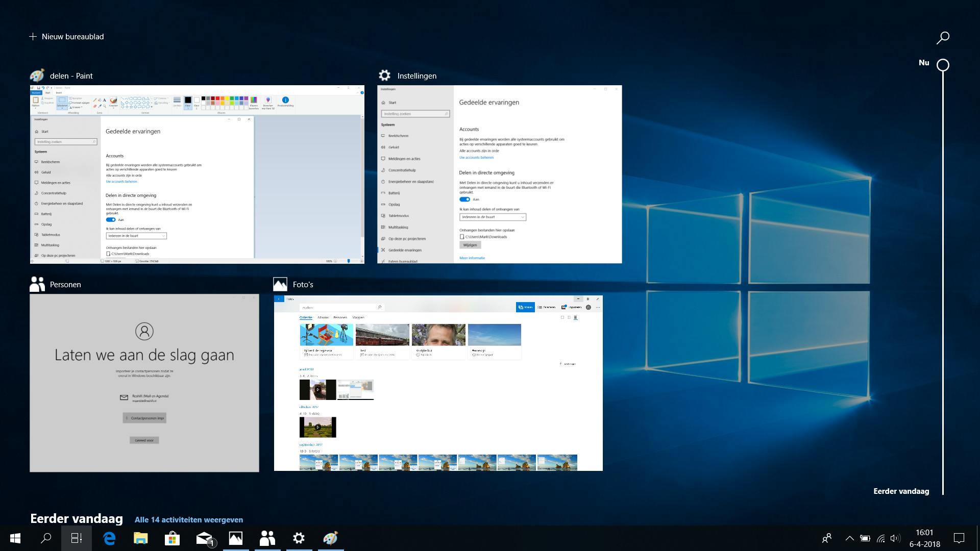The height and width of the screenshot is (551, 980).
Task: Click the Nu timeline slider handle
Action: tap(943, 65)
